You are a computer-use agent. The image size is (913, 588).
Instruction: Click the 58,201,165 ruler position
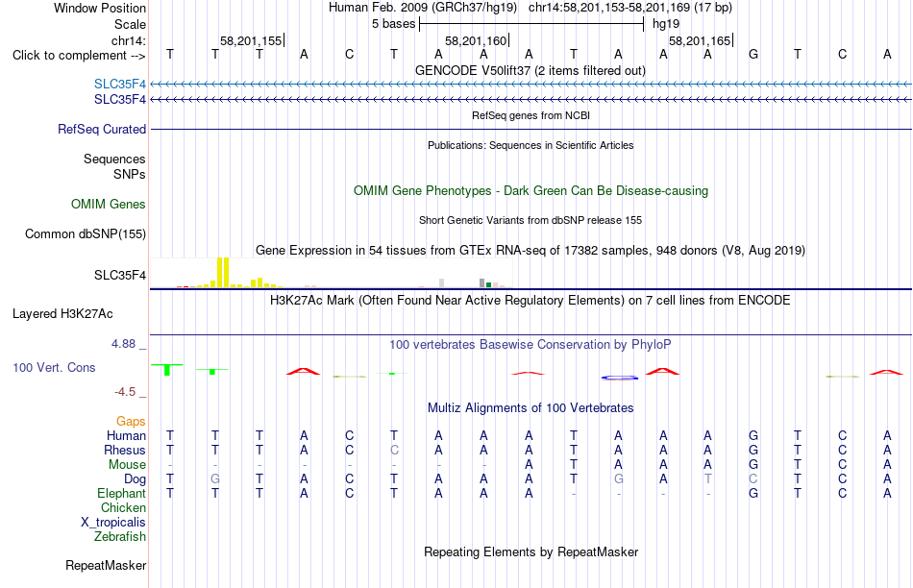[700, 40]
